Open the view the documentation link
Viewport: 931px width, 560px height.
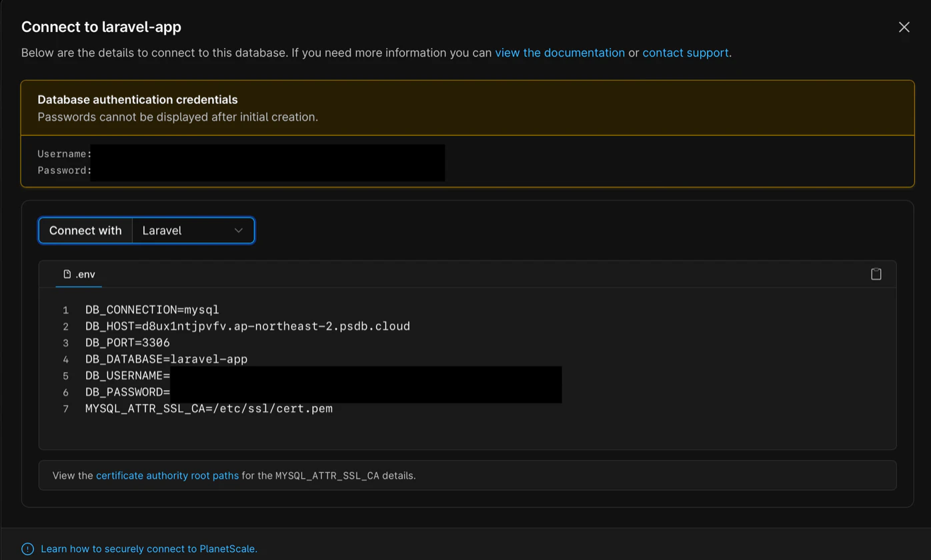pyautogui.click(x=560, y=53)
